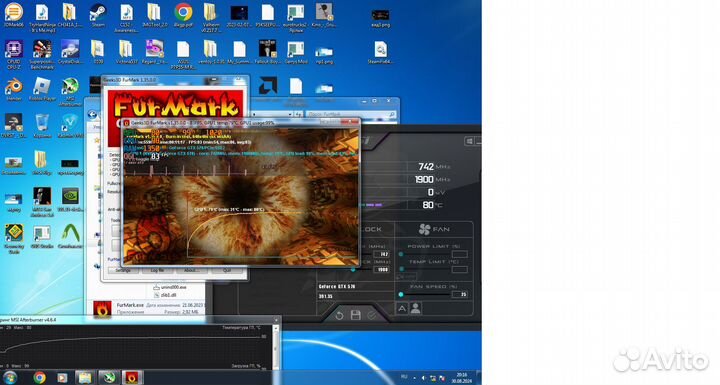Open the Roblox Player desktop shortcut
Screen dimensions: 720x385
pos(42,89)
